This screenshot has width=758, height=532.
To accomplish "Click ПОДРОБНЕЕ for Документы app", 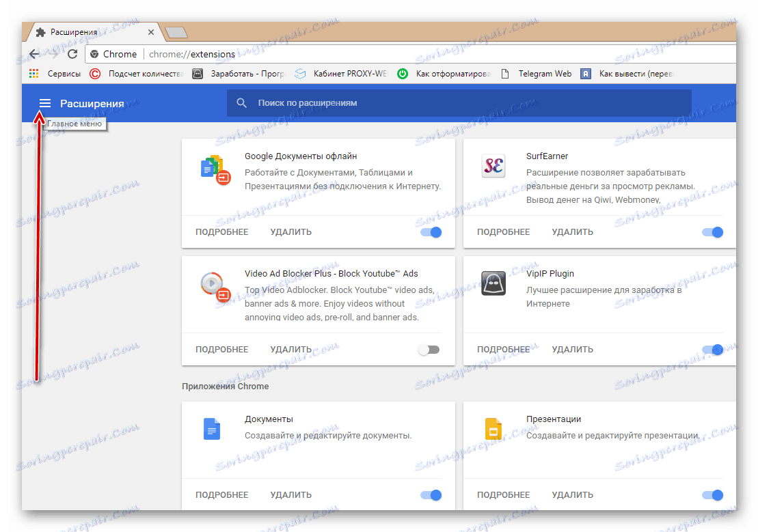I will tap(222, 495).
